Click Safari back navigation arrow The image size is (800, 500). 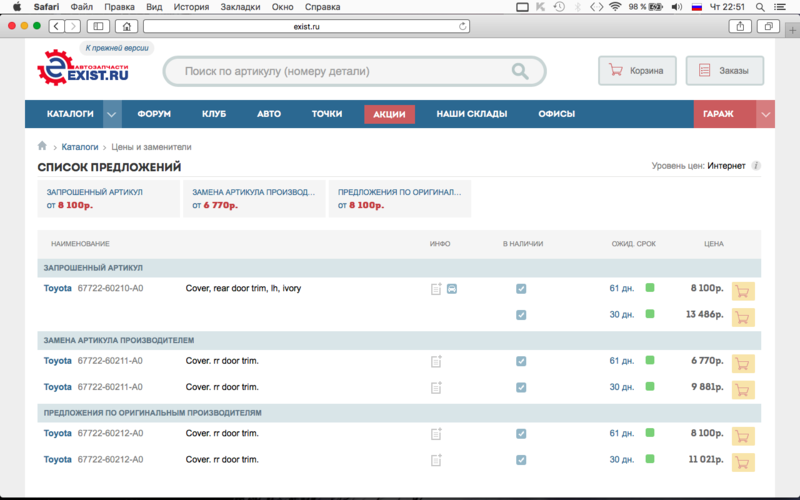point(57,26)
